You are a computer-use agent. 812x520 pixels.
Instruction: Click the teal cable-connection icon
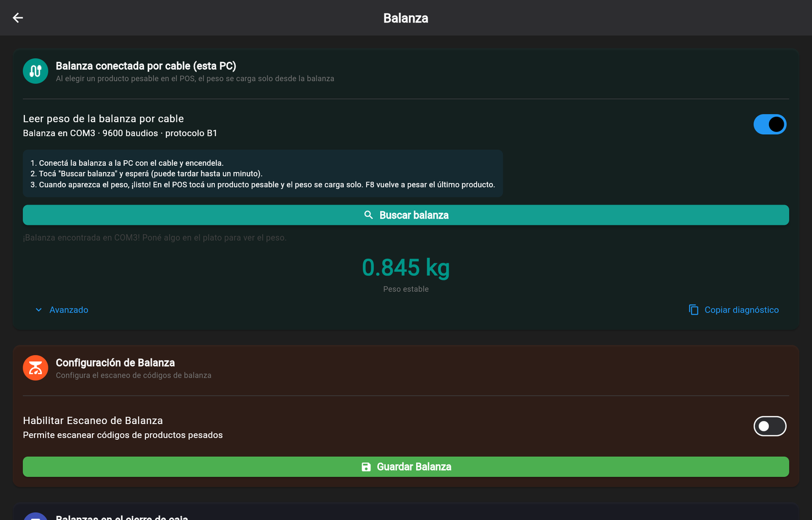tap(36, 71)
